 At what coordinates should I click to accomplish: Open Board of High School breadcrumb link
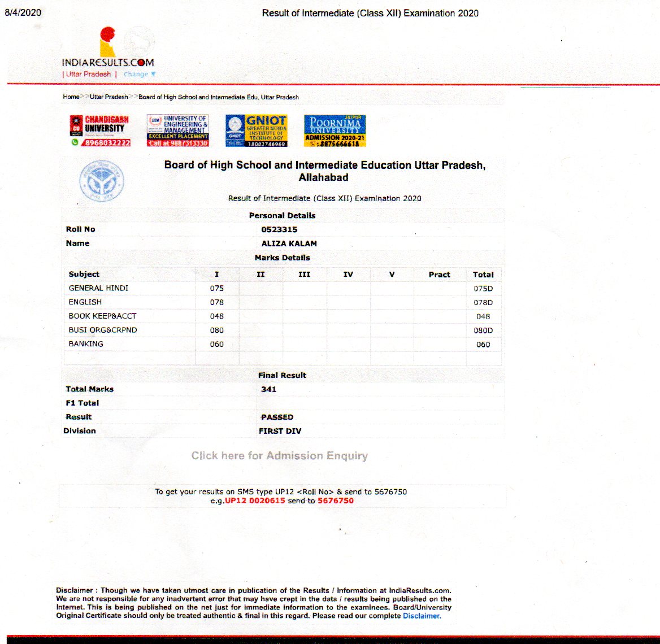(219, 97)
